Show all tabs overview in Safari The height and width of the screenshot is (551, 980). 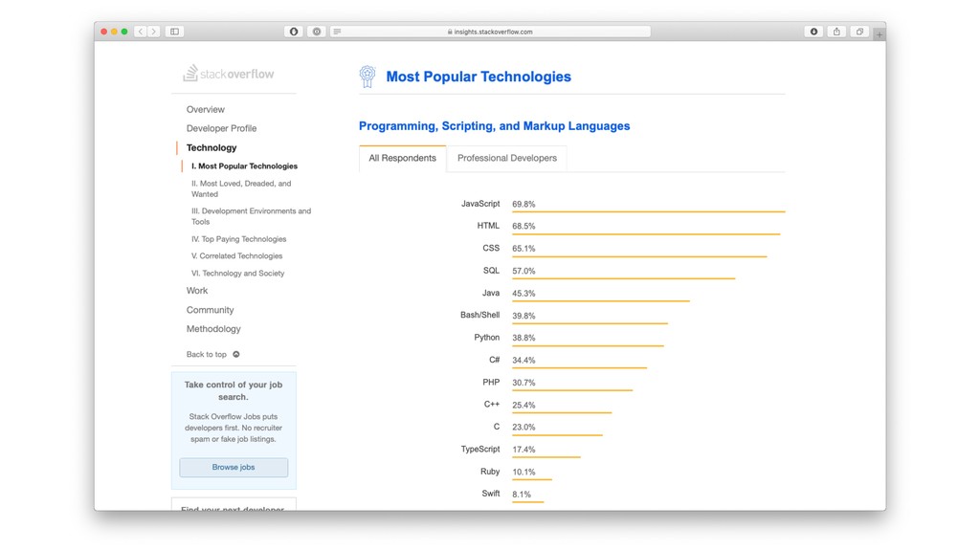pos(859,32)
